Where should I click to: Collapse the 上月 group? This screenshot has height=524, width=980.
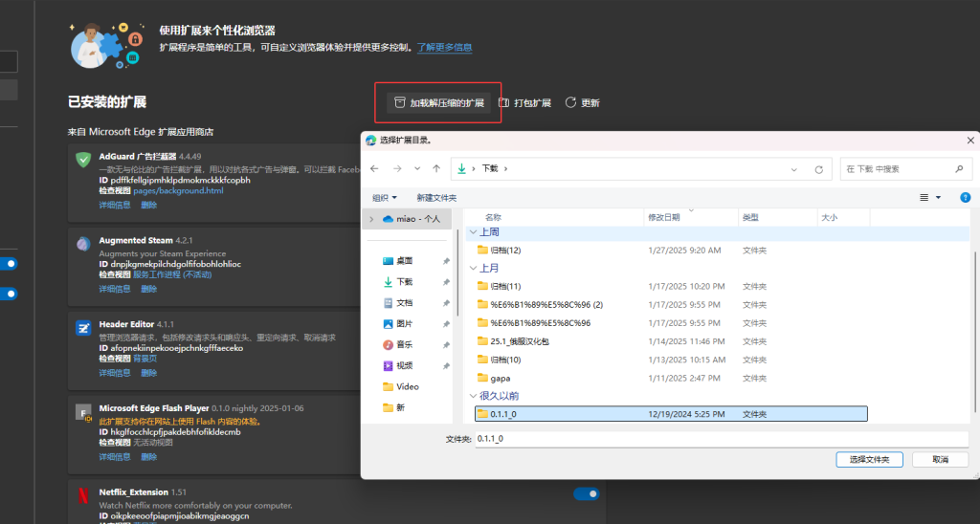point(473,269)
